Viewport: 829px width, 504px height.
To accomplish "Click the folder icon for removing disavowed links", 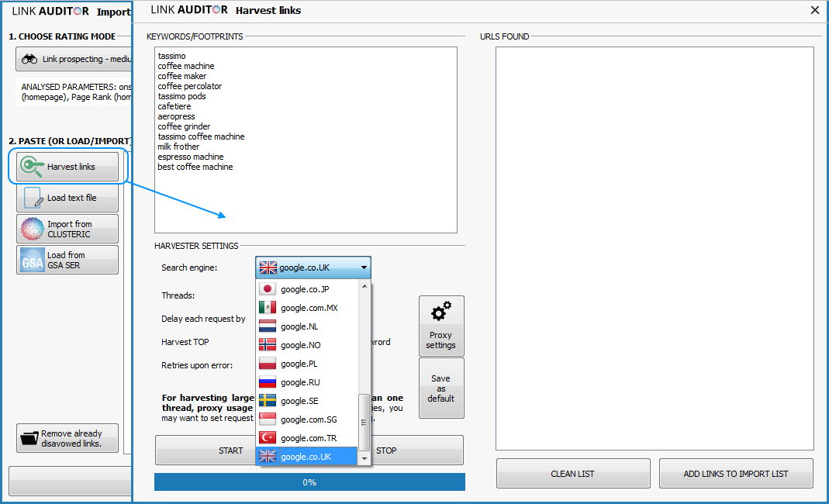I will point(29,438).
